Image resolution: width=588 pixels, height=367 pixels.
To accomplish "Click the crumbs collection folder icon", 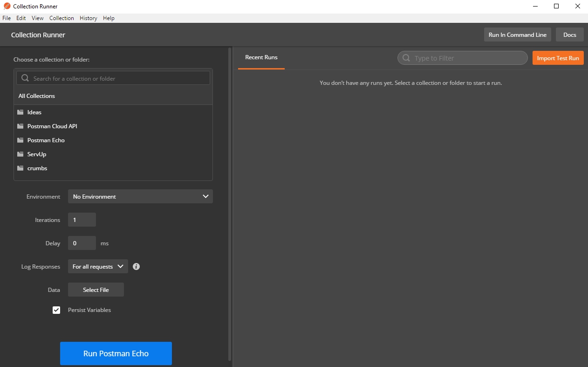I will tap(20, 168).
